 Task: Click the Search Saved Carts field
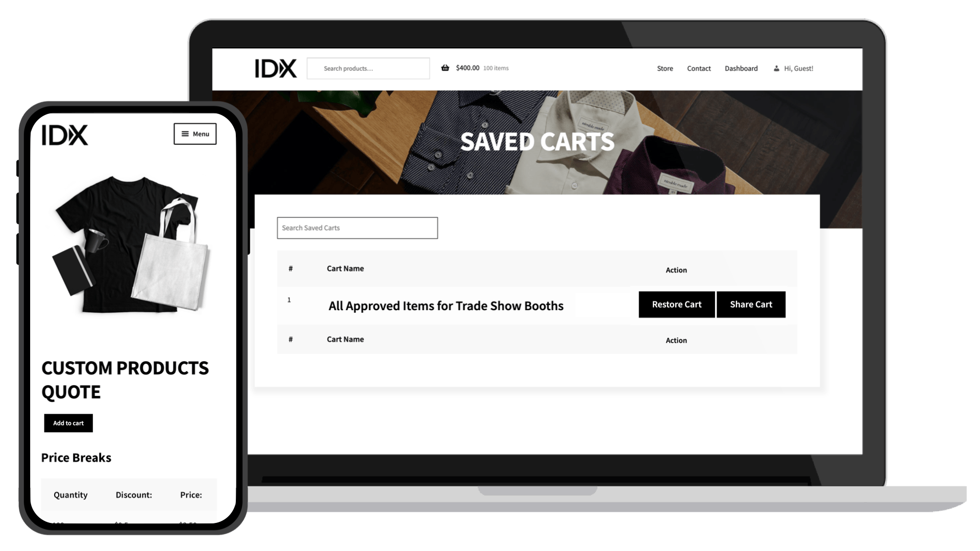[357, 228]
